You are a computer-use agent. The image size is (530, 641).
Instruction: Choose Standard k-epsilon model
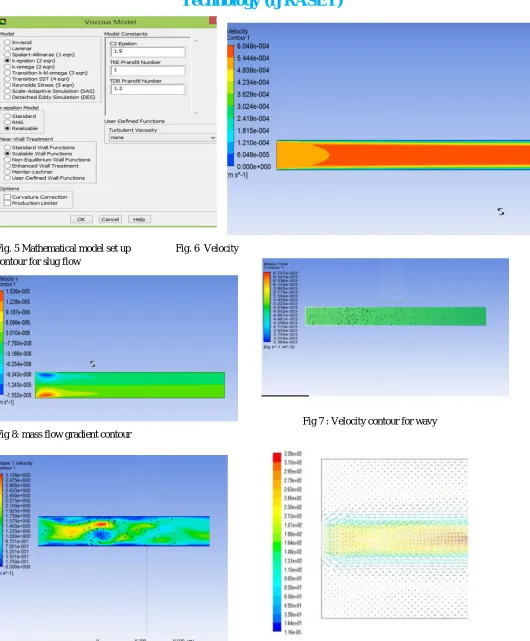[x=7, y=116]
